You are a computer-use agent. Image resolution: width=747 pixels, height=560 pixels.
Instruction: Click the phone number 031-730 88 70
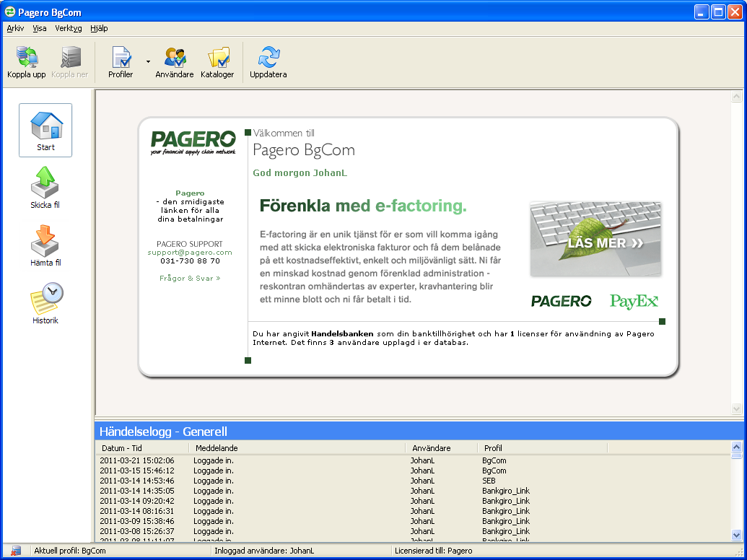190,261
